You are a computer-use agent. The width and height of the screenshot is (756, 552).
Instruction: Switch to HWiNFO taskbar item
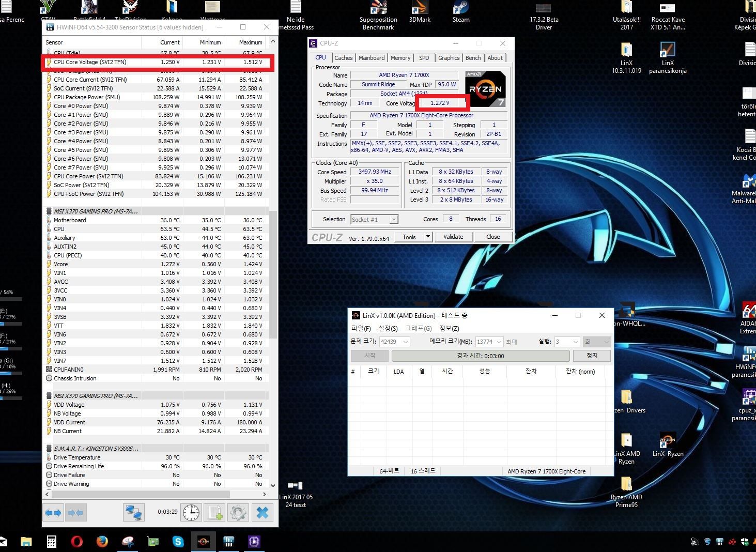tap(228, 542)
